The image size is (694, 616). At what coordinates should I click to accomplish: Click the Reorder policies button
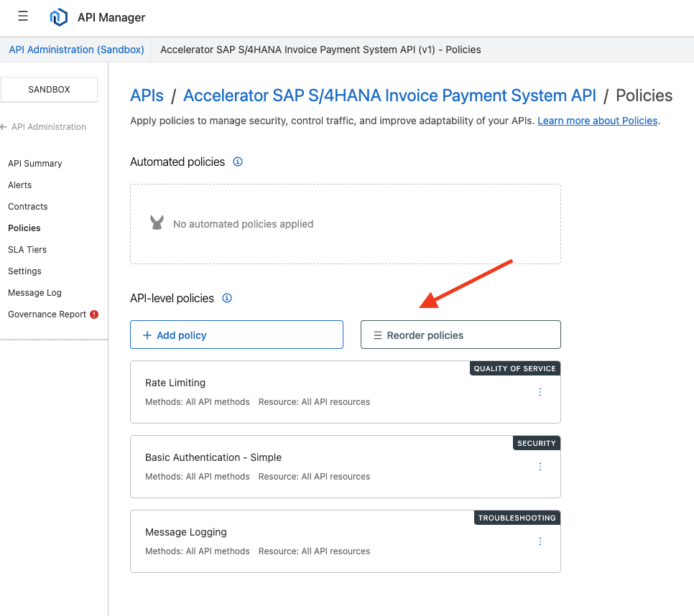click(x=461, y=335)
